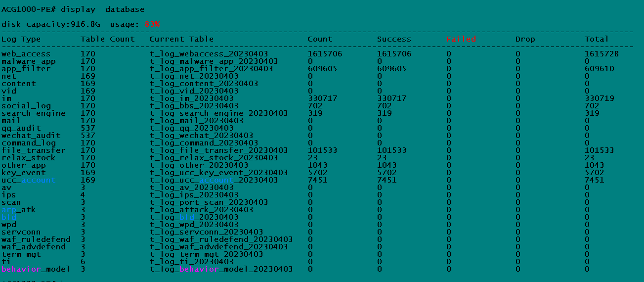Select the web_access log type
644x282 pixels.
pyautogui.click(x=26, y=54)
